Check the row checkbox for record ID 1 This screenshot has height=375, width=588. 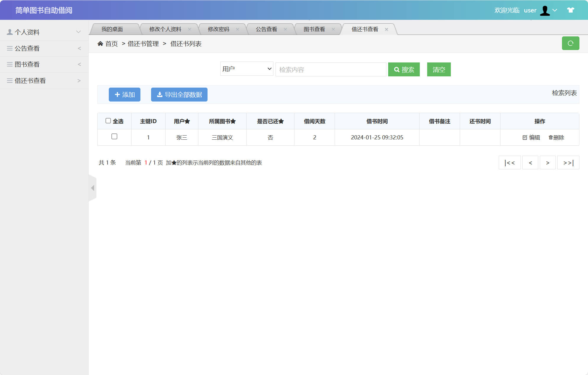point(114,137)
